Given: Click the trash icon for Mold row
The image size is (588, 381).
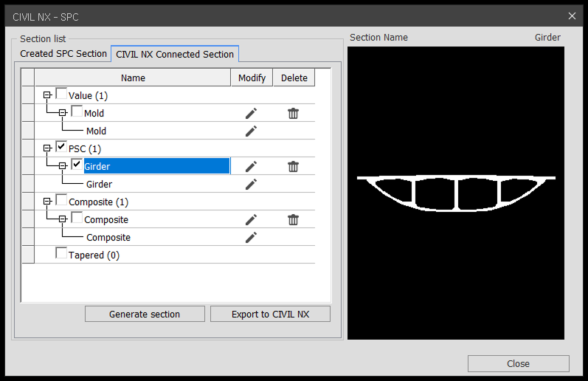Looking at the screenshot, I should tap(293, 114).
